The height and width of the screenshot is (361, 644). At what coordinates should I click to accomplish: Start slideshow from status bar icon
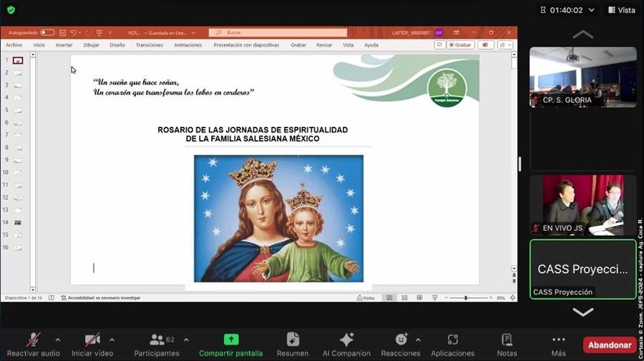tap(434, 298)
